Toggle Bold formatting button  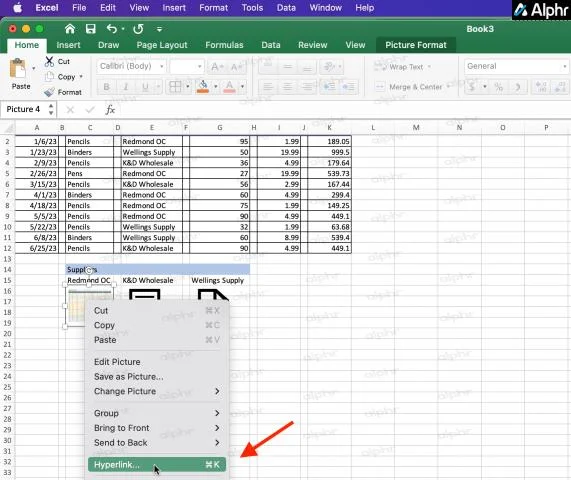pyautogui.click(x=106, y=87)
